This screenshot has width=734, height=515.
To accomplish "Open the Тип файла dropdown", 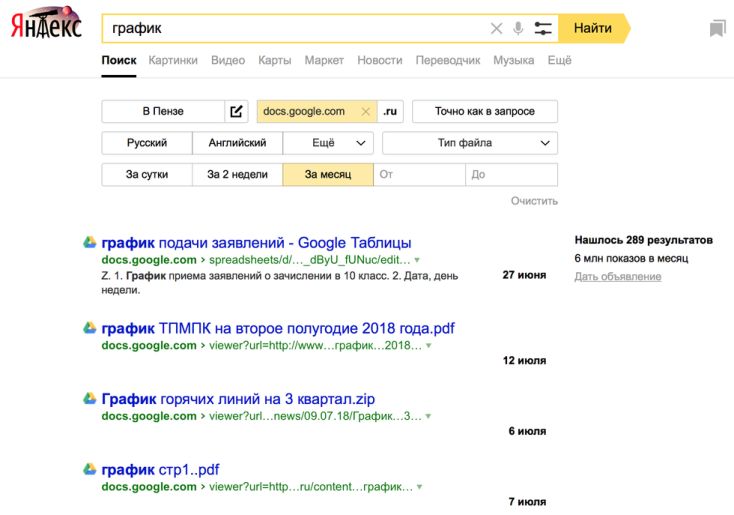I will click(x=469, y=143).
